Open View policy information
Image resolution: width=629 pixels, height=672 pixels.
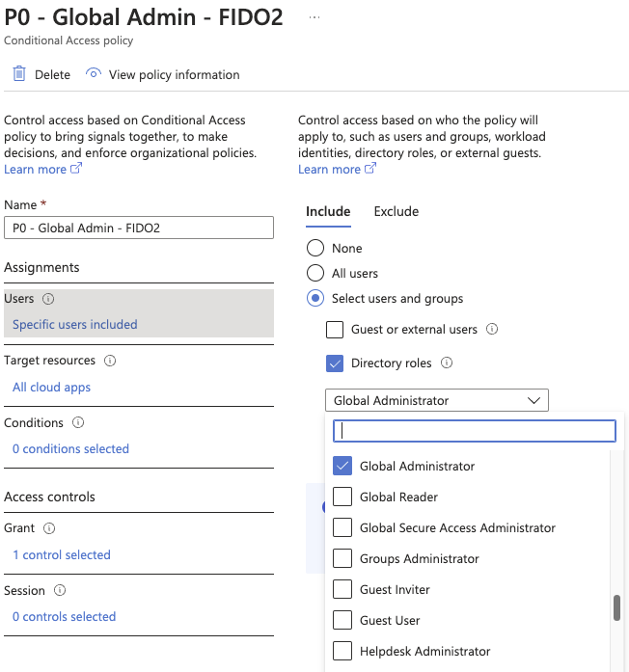point(174,75)
